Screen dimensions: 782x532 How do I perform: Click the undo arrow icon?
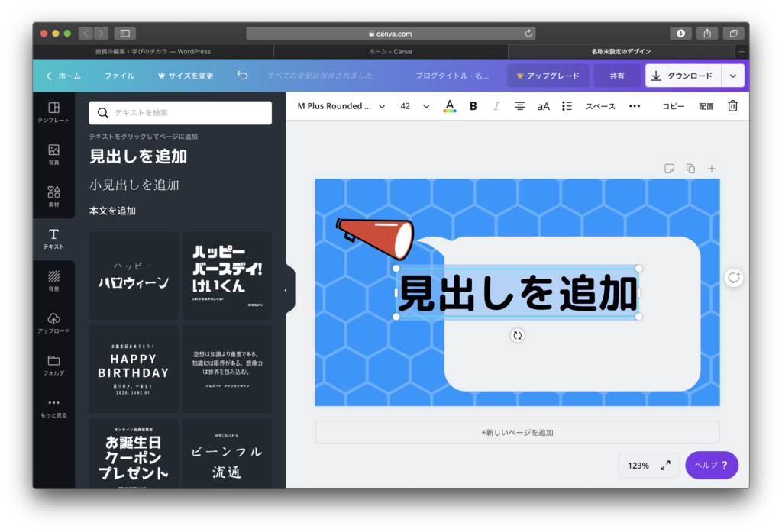242,76
